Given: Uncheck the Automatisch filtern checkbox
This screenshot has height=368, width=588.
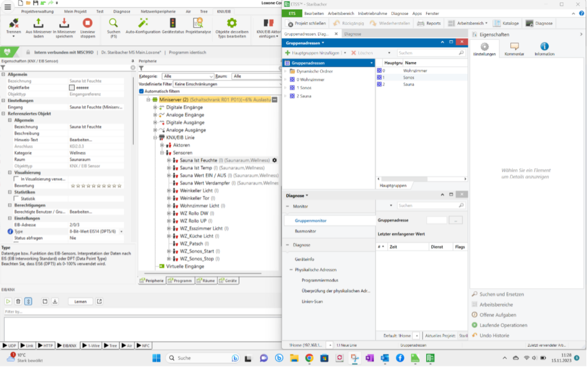Looking at the screenshot, I should [x=142, y=91].
